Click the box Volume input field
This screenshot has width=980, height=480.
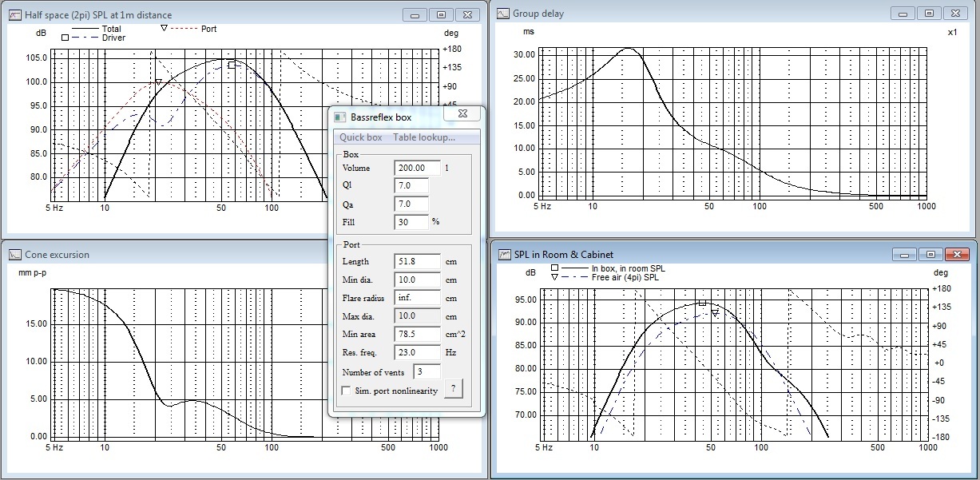click(x=418, y=168)
